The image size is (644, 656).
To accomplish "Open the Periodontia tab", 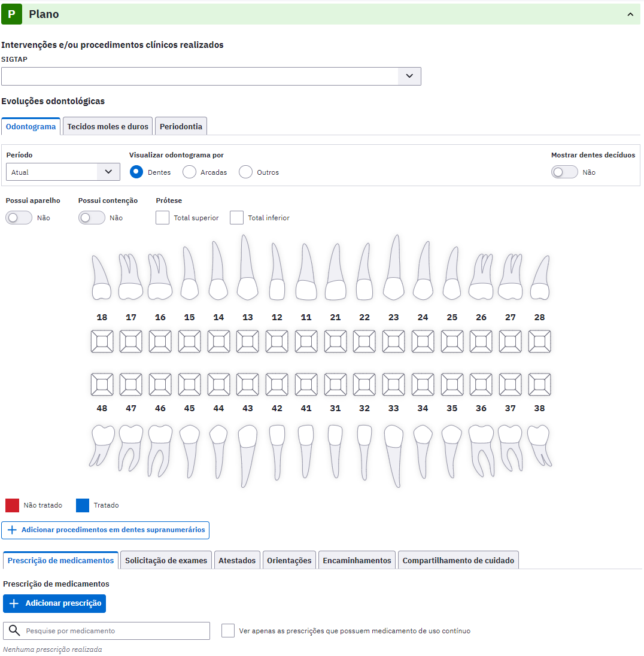I will pyautogui.click(x=181, y=126).
